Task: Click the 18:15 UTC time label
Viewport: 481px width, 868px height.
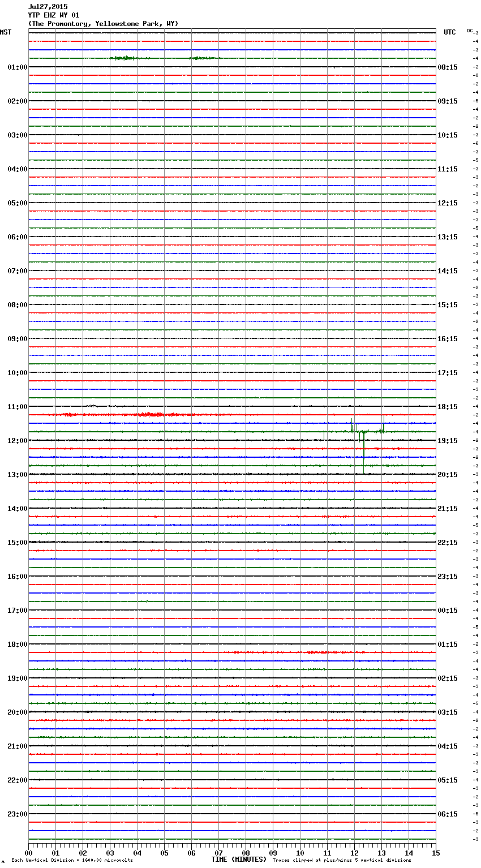Action: tap(448, 407)
